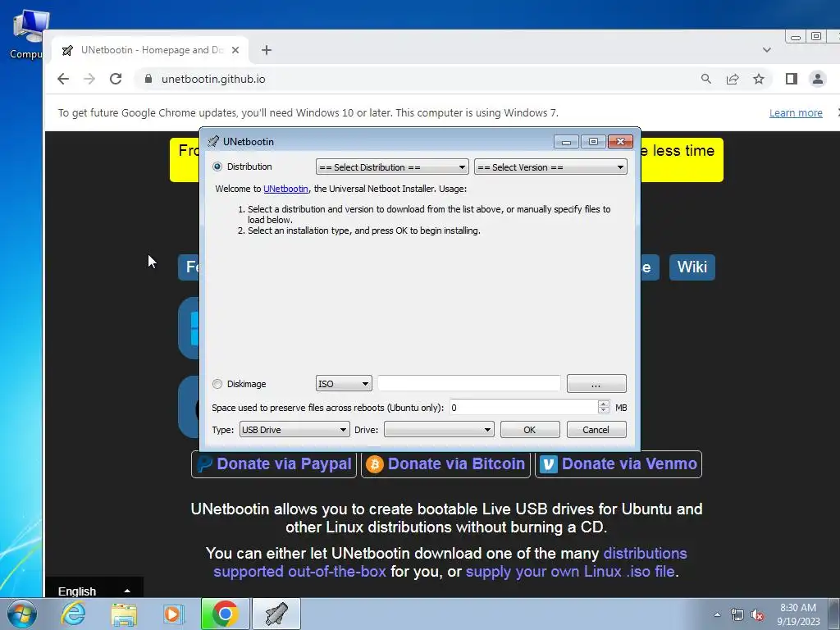The height and width of the screenshot is (630, 840).
Task: Select the UNetbootin Homepage Chrome tab
Action: pos(150,50)
